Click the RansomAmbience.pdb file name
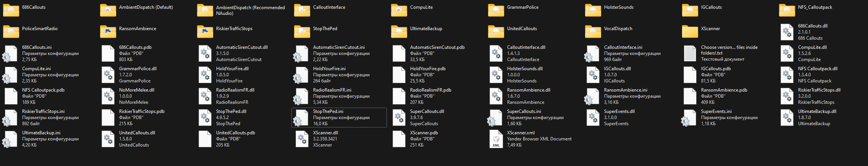 tap(724, 90)
